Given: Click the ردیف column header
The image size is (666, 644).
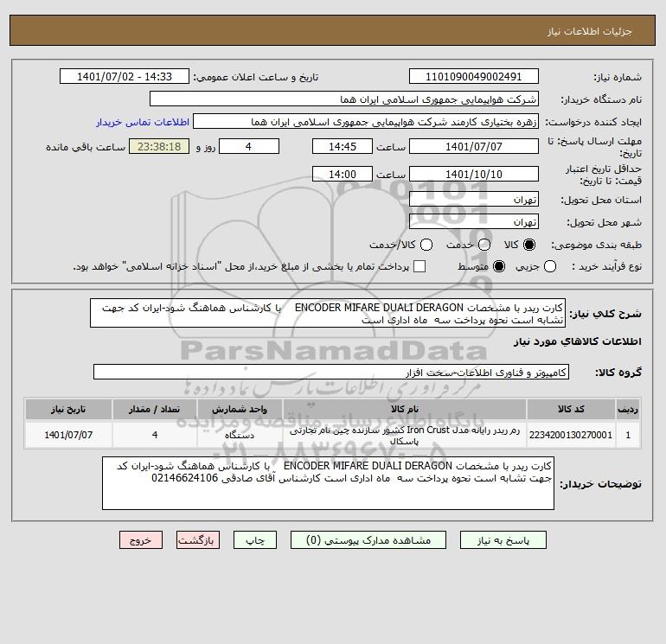Looking at the screenshot, I should [628, 409].
